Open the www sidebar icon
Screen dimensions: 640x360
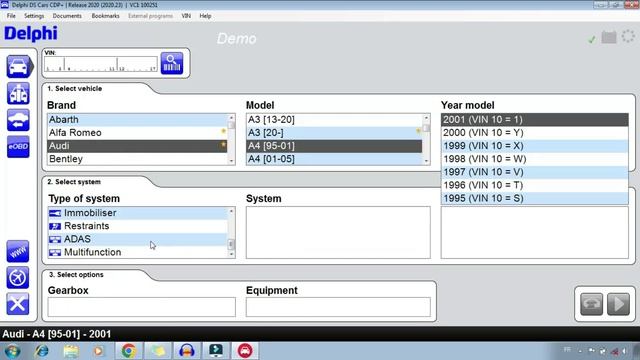pos(18,251)
